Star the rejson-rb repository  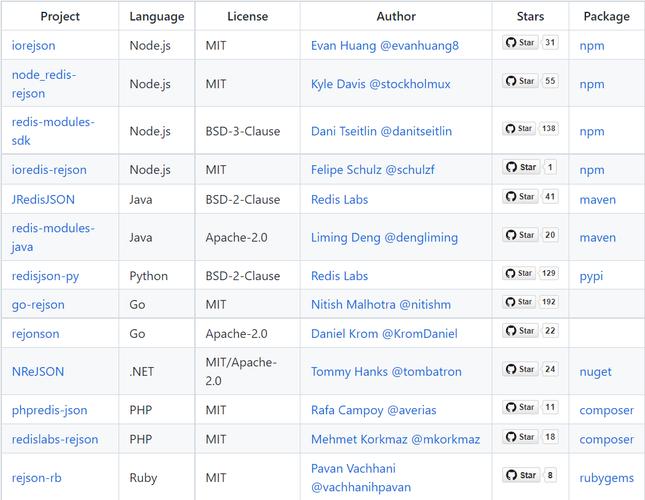pos(521,475)
